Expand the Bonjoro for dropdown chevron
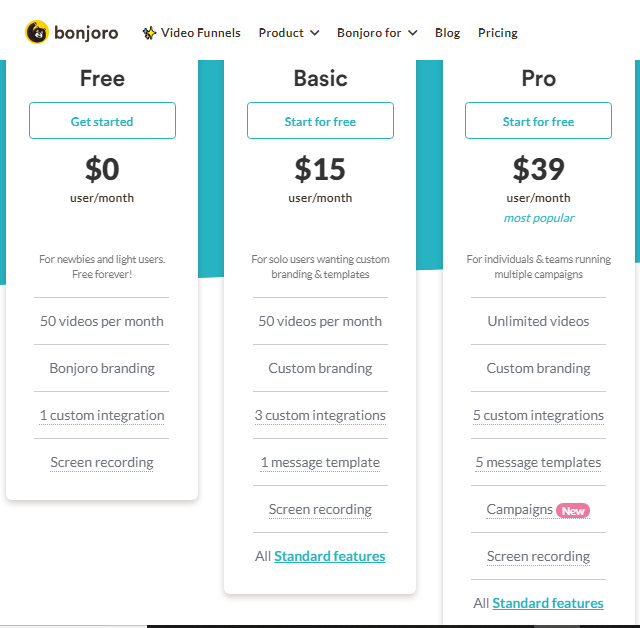 [x=413, y=33]
